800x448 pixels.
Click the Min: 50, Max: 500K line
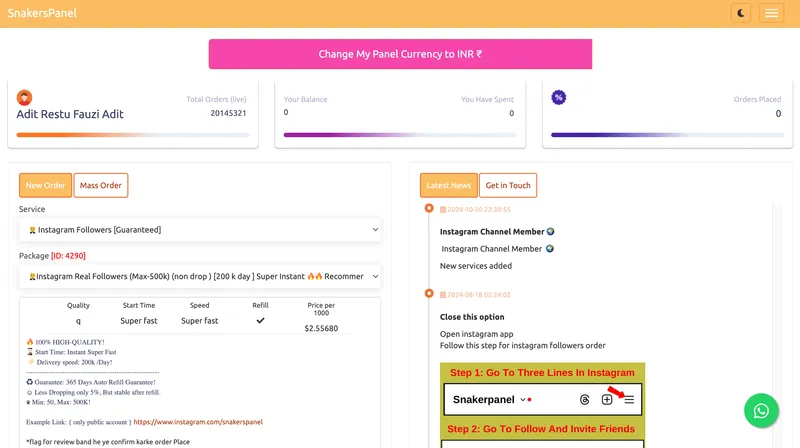pyautogui.click(x=58, y=402)
